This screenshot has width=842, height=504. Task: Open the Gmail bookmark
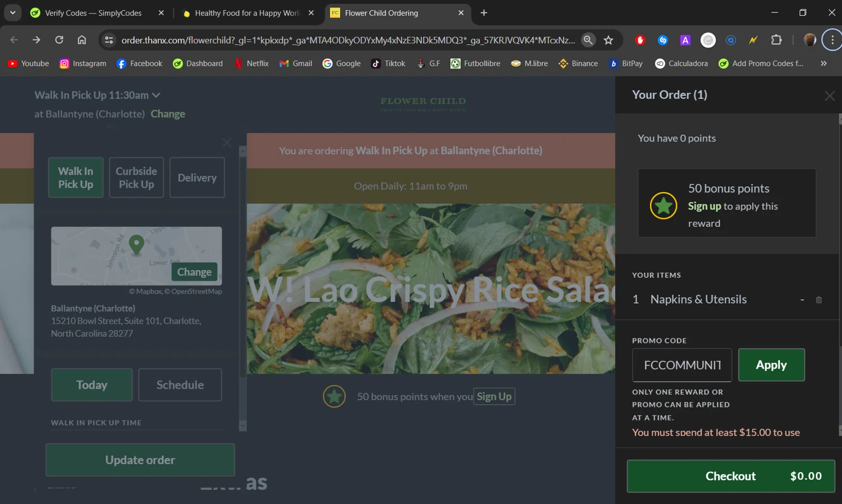point(296,63)
